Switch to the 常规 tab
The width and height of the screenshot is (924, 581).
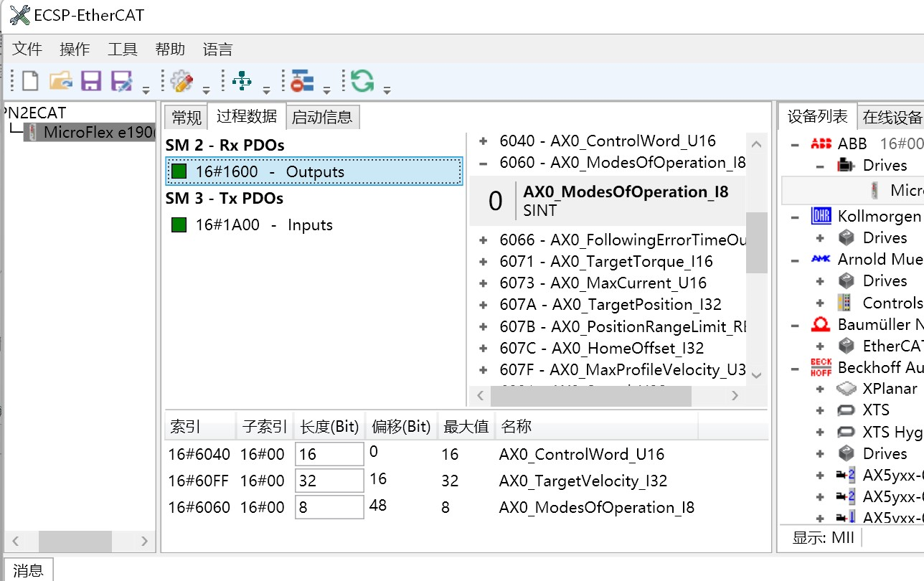click(x=187, y=118)
